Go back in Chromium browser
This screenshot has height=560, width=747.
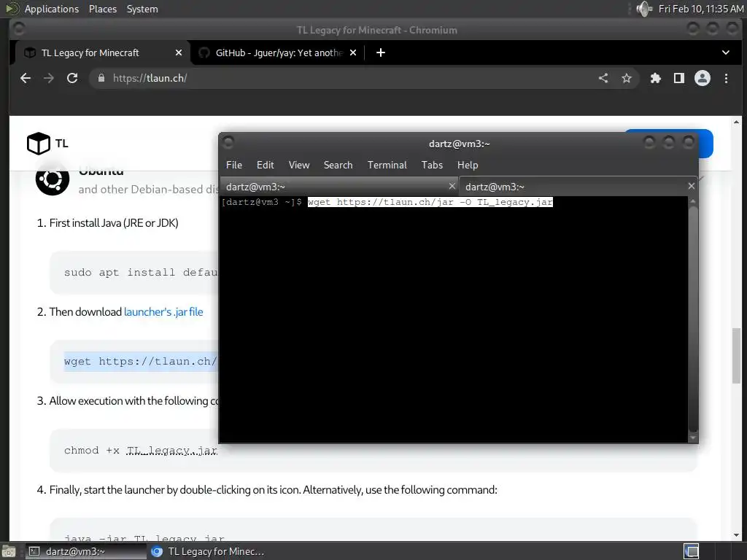[26, 78]
